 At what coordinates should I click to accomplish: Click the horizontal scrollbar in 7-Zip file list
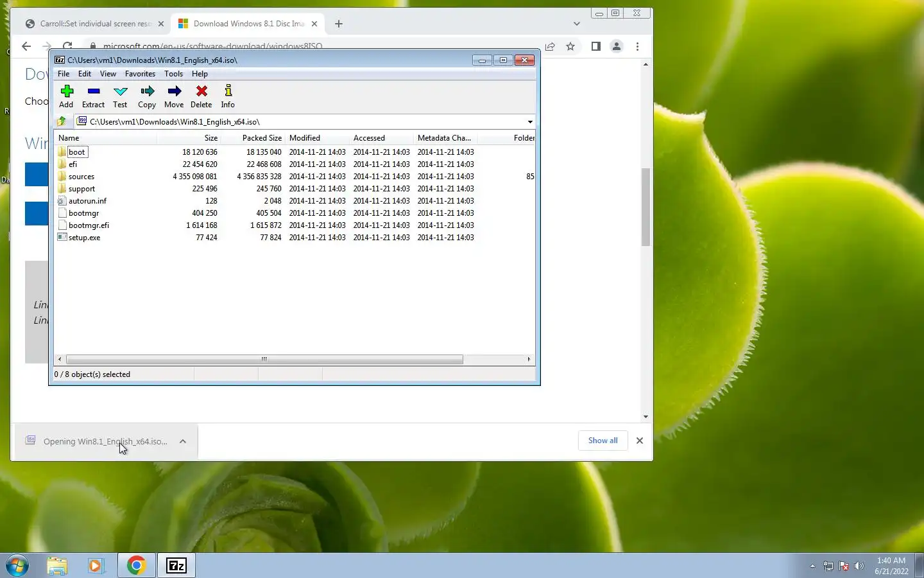tap(264, 360)
